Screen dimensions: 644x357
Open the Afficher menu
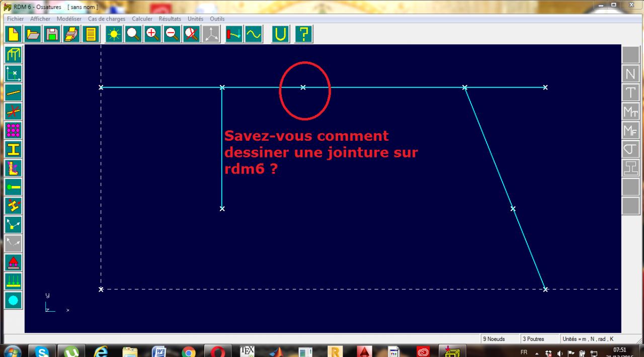pos(40,19)
